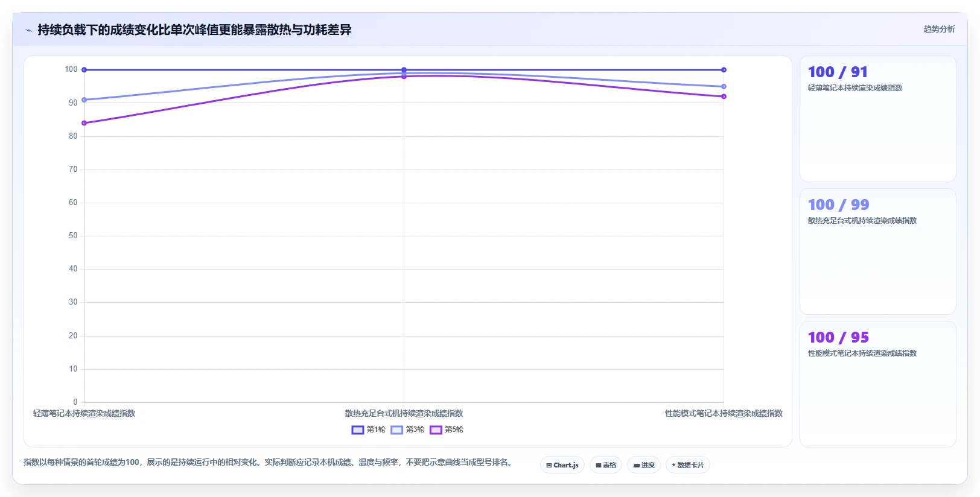Image resolution: width=980 pixels, height=497 pixels.
Task: Open the 数据卡片 chip
Action: tap(688, 465)
